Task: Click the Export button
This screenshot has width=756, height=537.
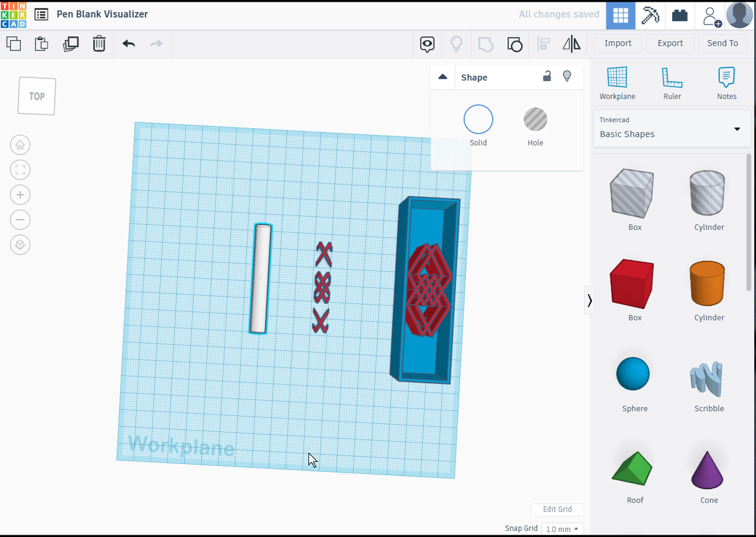Action: (670, 43)
